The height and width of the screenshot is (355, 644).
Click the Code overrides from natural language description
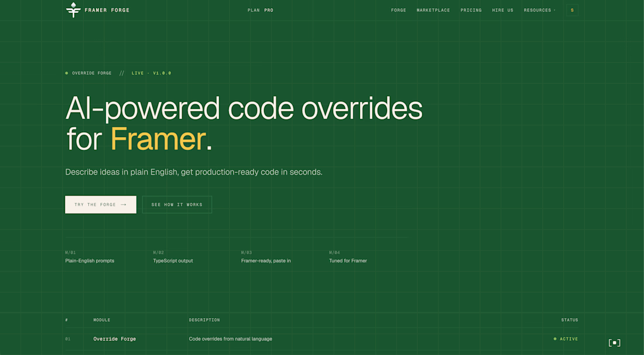coord(231,339)
